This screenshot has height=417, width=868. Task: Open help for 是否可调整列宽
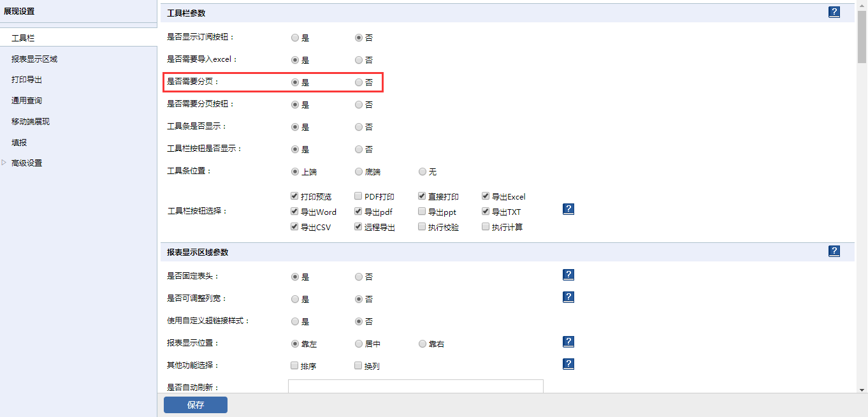tap(569, 297)
